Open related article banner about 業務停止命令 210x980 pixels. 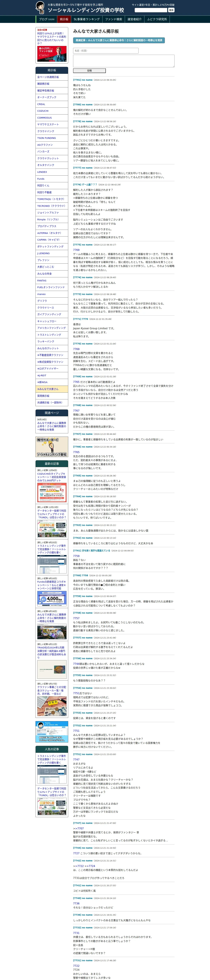click(x=119, y=40)
